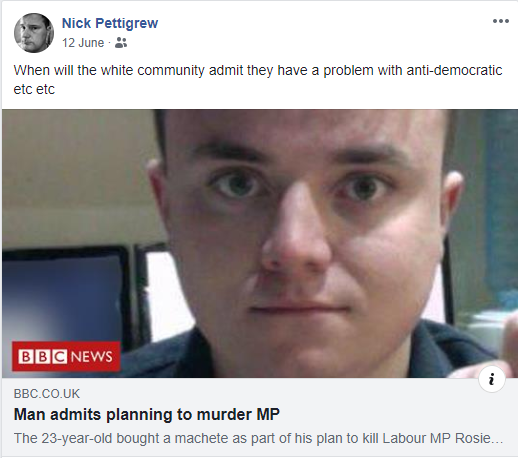Open the three-dot post options menu
This screenshot has width=518, height=458.
click(x=501, y=21)
